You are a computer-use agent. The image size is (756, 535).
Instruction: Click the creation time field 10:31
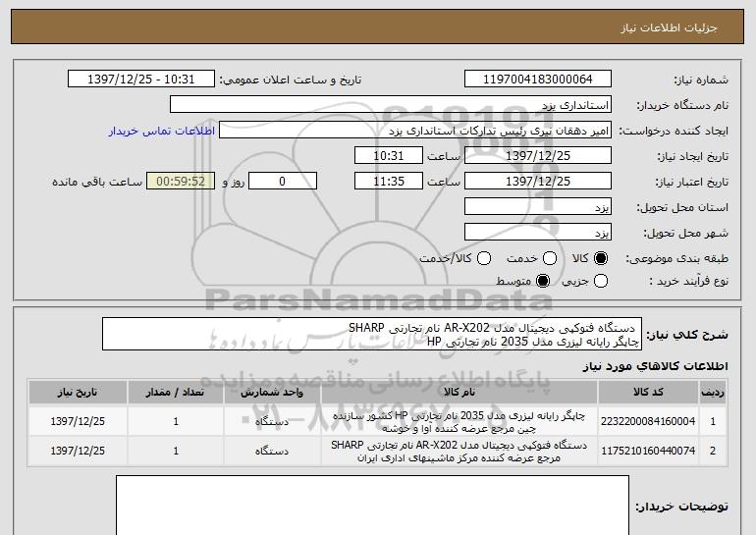[389, 156]
